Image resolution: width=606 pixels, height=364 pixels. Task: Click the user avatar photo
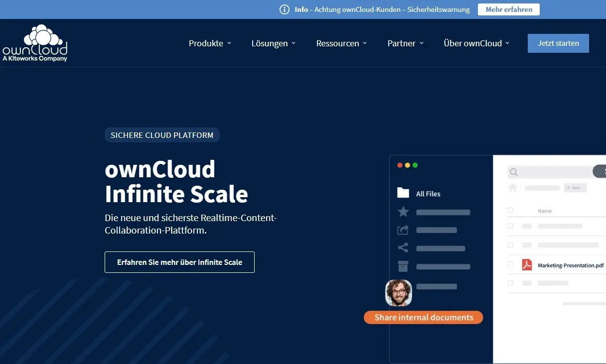398,293
